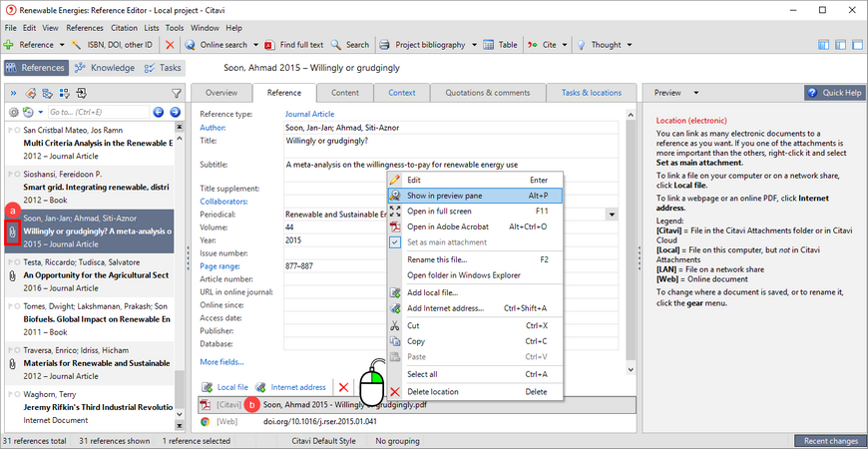Open the Periodical field dropdown arrow
This screenshot has height=449, width=868.
coord(613,215)
